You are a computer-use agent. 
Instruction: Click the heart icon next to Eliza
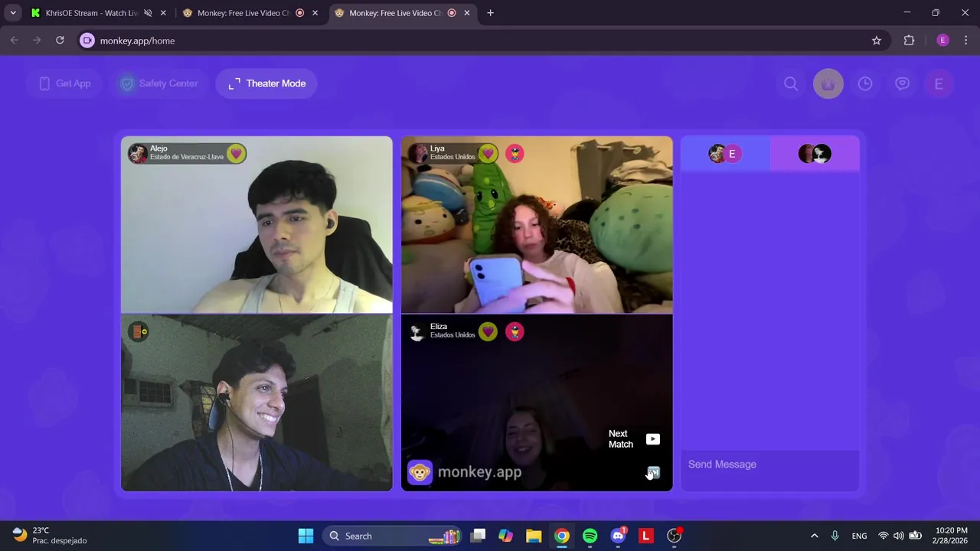click(488, 332)
